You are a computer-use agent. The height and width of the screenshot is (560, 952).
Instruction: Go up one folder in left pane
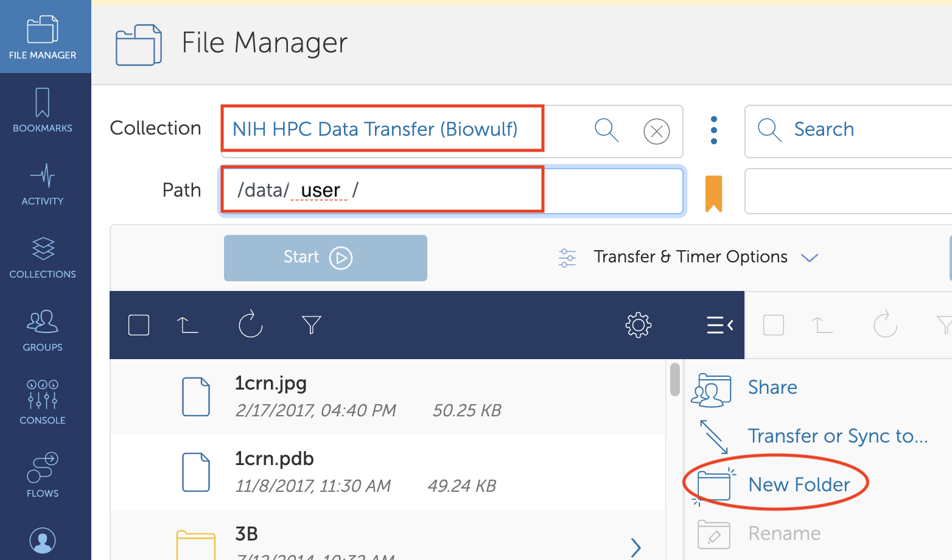coord(187,325)
